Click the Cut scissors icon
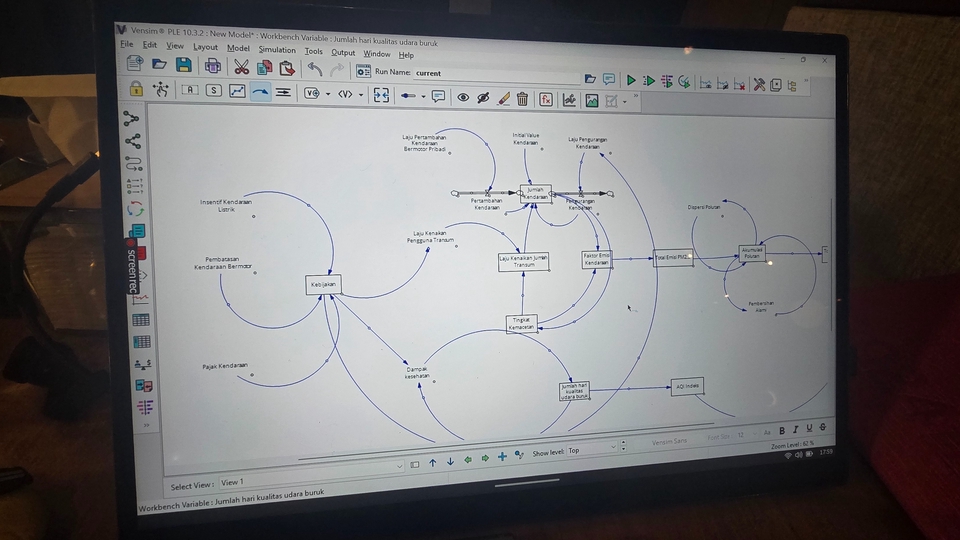This screenshot has height=540, width=960. [x=241, y=67]
